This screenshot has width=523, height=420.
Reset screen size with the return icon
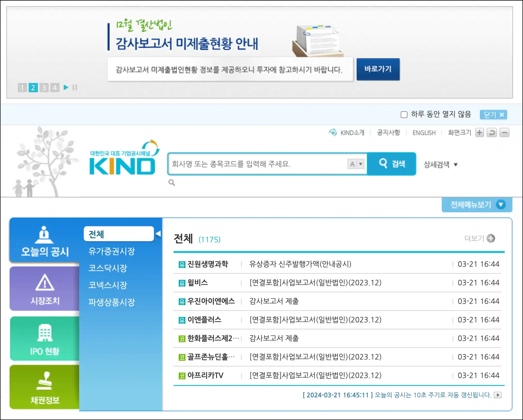tap(492, 132)
